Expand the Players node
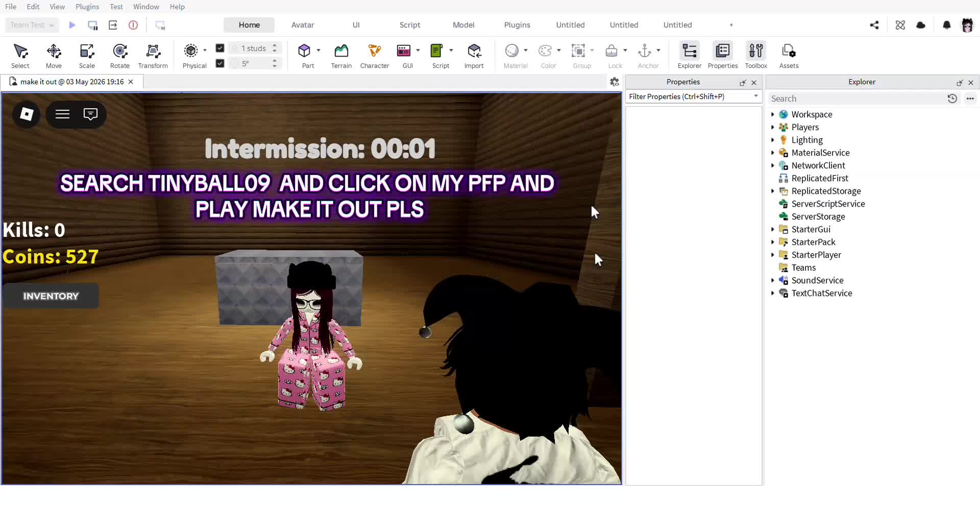The height and width of the screenshot is (506, 980). [773, 127]
